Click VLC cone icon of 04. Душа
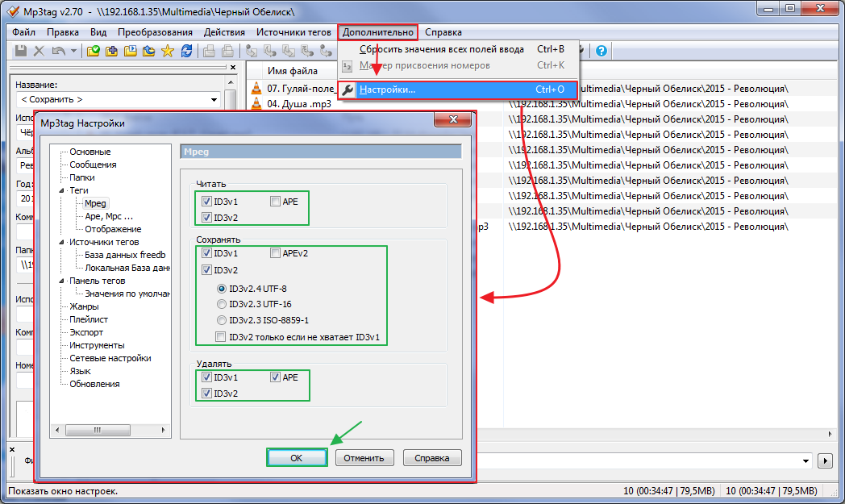 pos(256,103)
